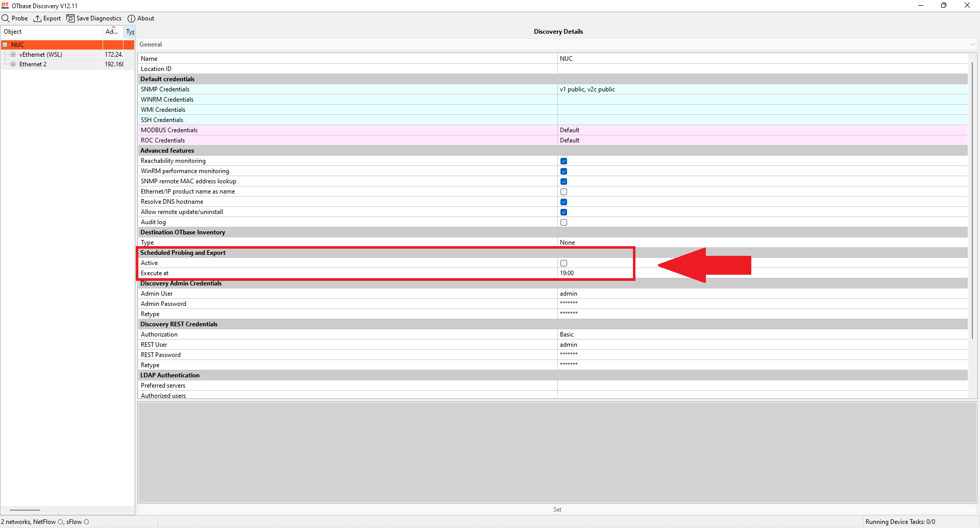
Task: Collapse the NUC tree node
Action: click(5, 45)
